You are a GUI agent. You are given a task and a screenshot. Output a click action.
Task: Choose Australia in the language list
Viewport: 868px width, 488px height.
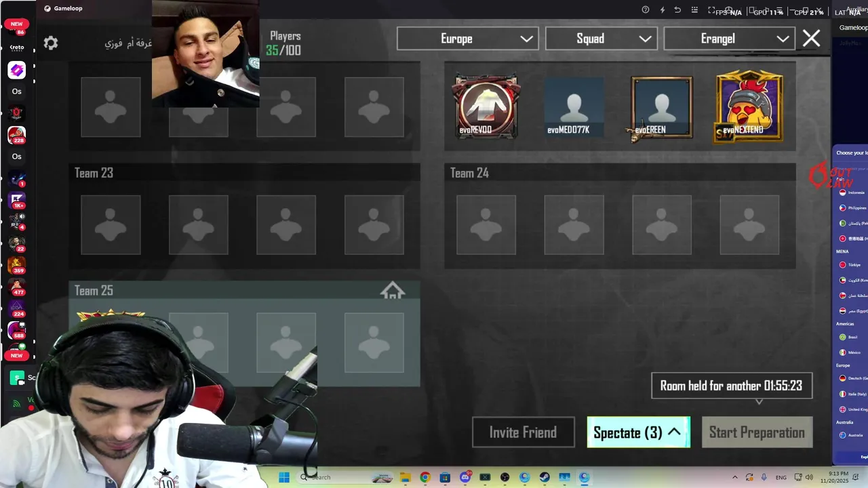tap(852, 435)
